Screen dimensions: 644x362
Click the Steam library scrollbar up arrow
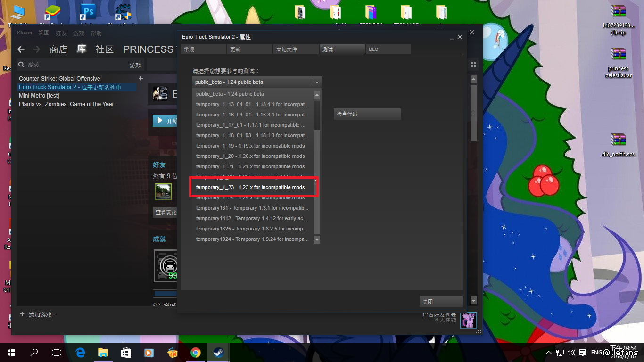[473, 79]
